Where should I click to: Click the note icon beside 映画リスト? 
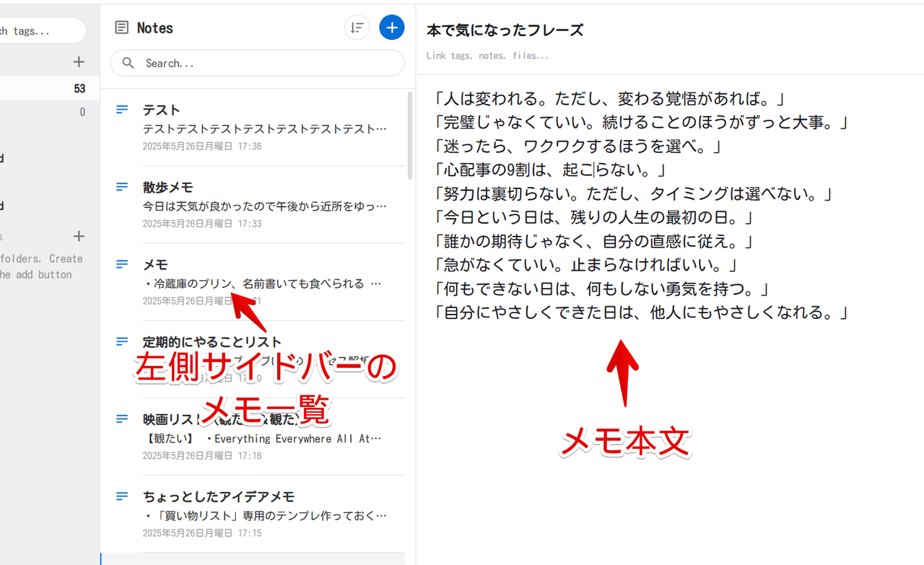(x=122, y=419)
